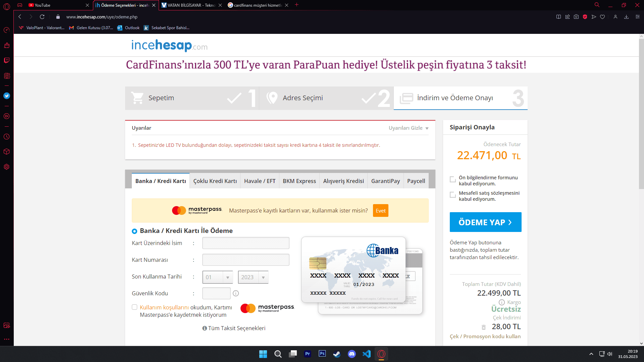
Task: Click the security code info icon
Action: pyautogui.click(x=236, y=293)
